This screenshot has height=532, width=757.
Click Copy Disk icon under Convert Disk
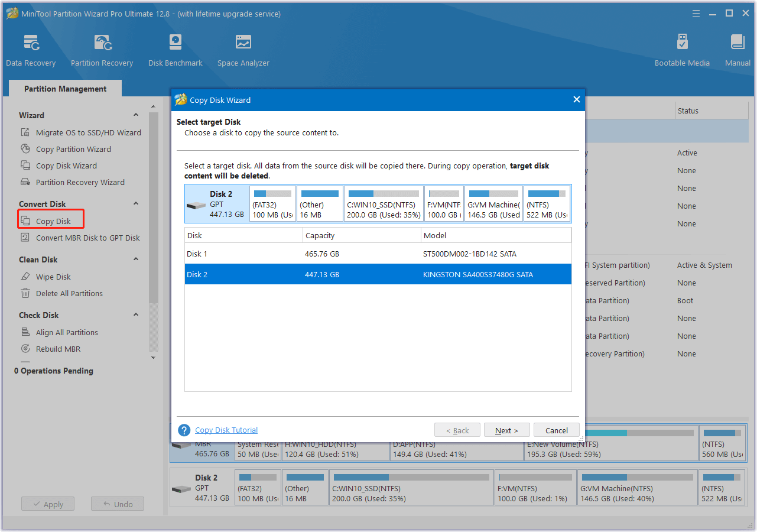point(25,221)
